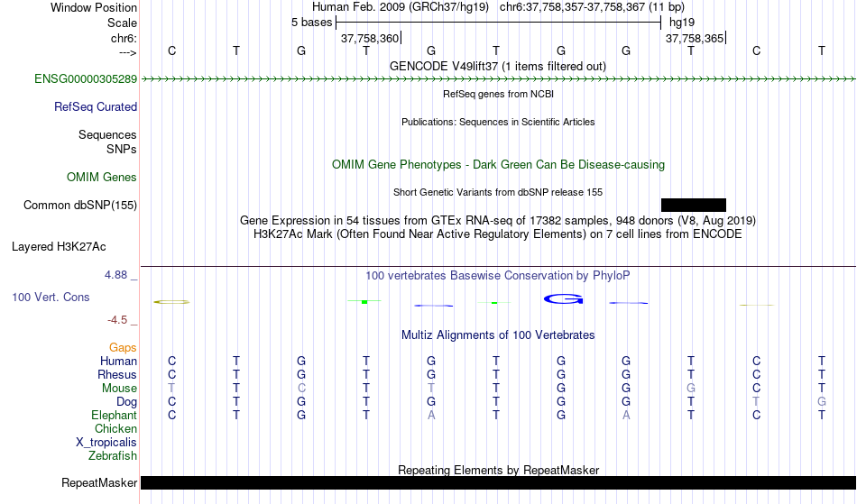Click the ---> sequence direction arrow label
This screenshot has height=504, width=857.
(x=128, y=53)
